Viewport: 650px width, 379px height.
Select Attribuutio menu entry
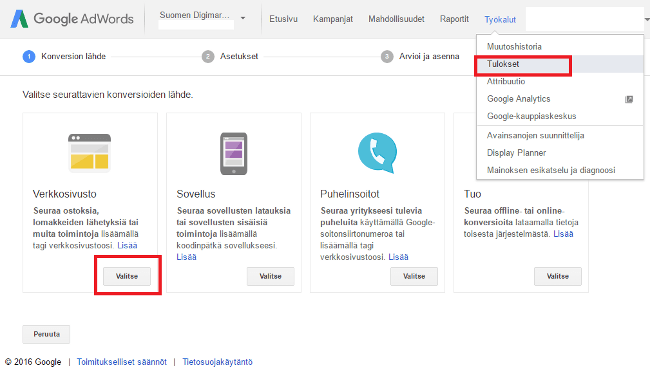(560, 81)
